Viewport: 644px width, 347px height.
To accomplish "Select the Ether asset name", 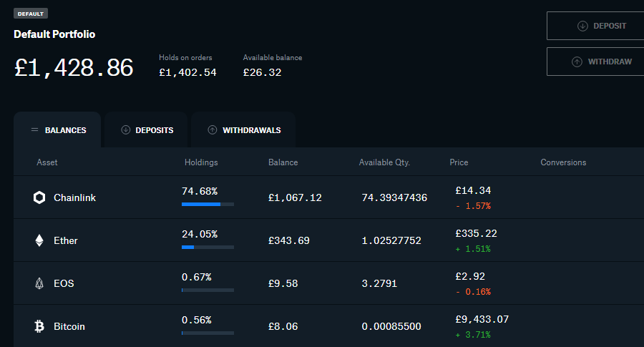I will click(x=66, y=240).
